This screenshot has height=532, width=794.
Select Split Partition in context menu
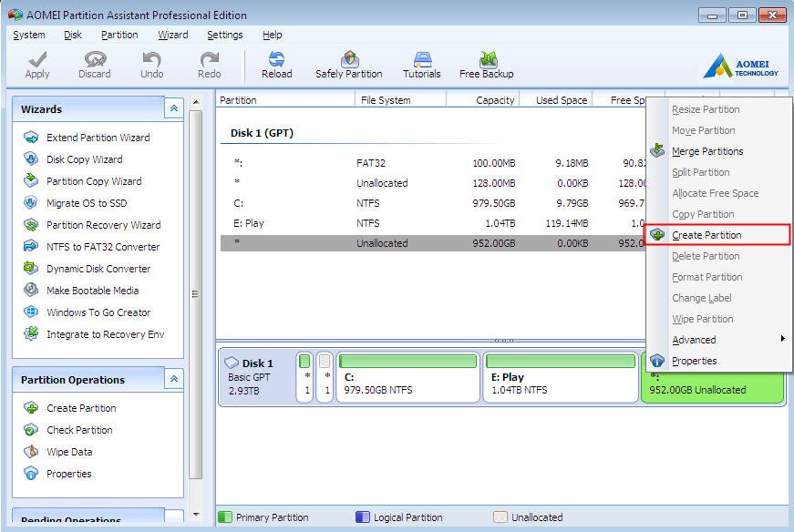click(x=717, y=172)
